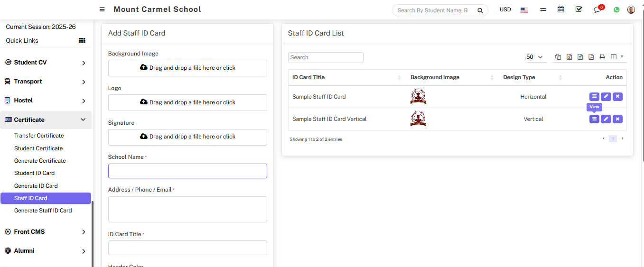Print the Staff ID Card list
644x267 pixels.
point(602,57)
